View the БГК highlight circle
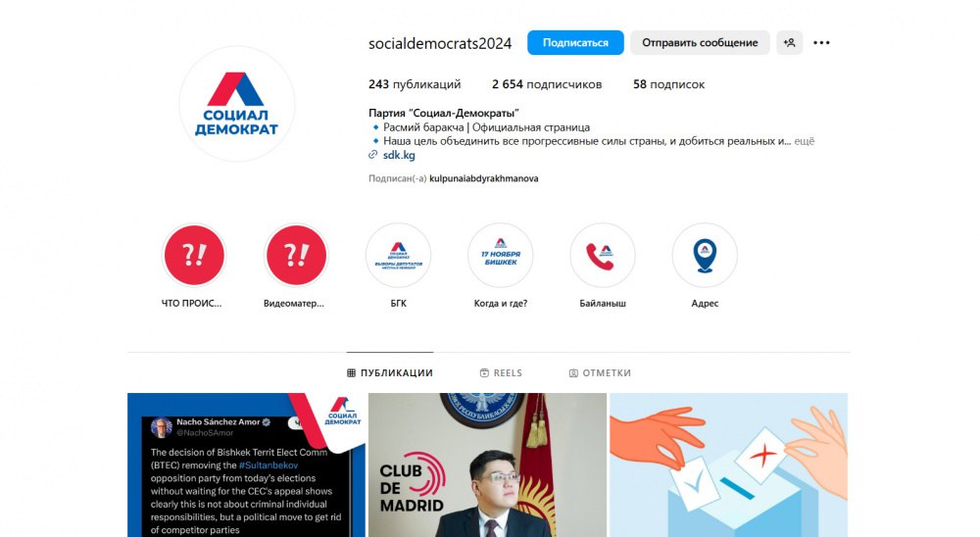980x537 pixels. tap(398, 255)
